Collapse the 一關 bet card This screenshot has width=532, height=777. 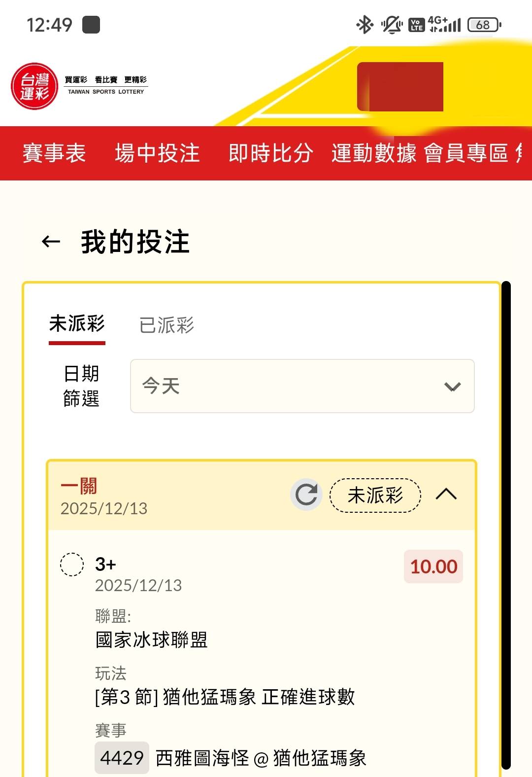[446, 494]
